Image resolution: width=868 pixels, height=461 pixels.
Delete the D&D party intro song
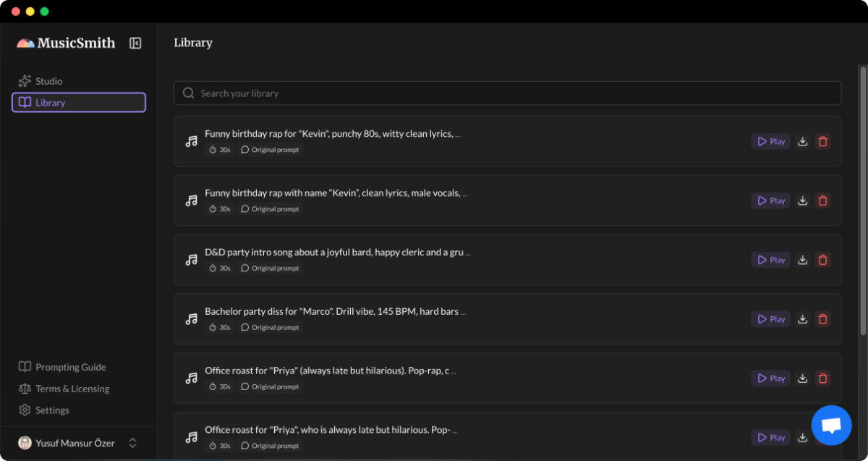pos(822,260)
